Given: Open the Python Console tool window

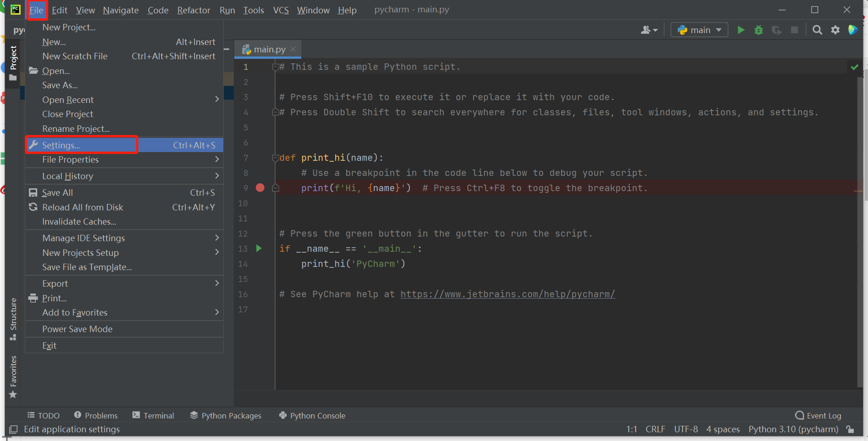Looking at the screenshot, I should [312, 415].
